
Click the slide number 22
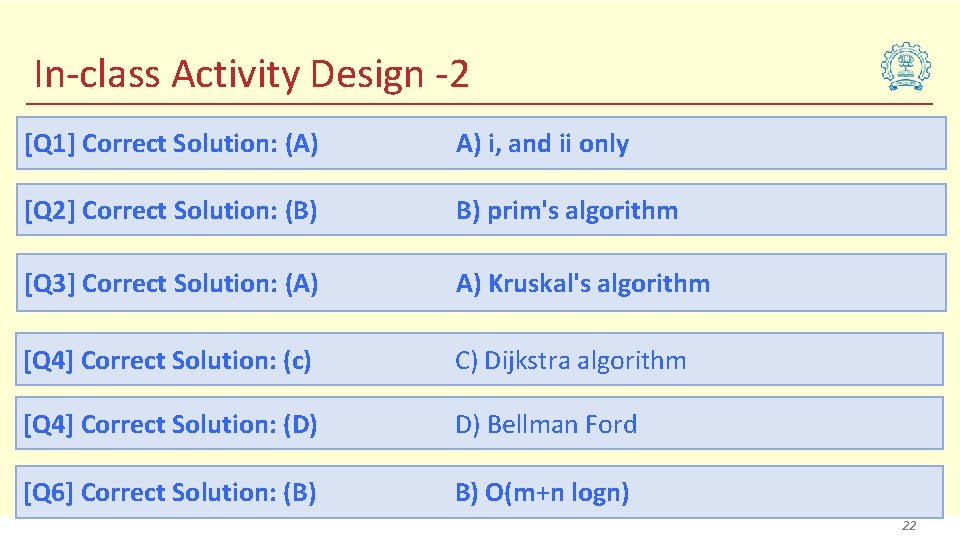tap(909, 525)
